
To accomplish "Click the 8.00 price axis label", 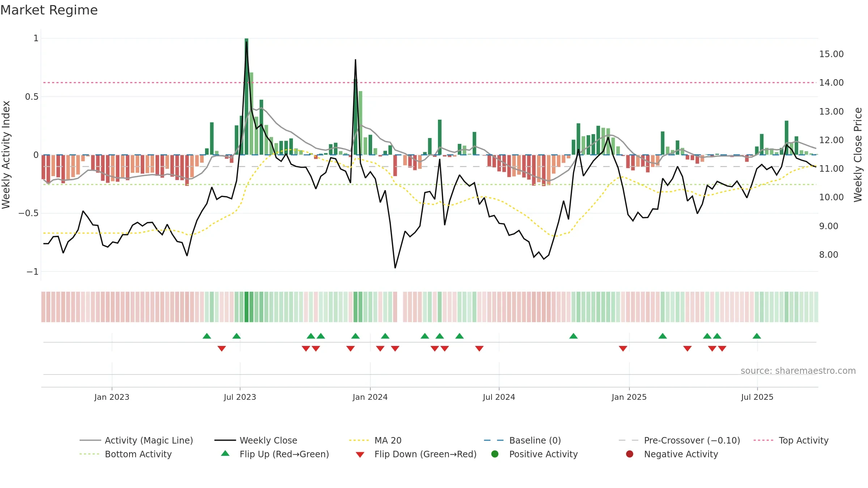I will coord(829,255).
